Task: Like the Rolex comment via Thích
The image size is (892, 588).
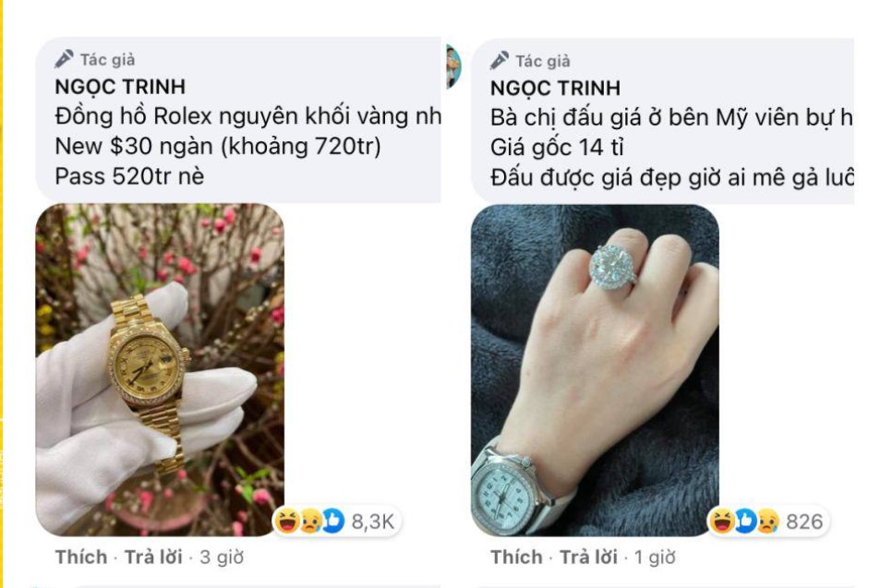Action: point(81,558)
